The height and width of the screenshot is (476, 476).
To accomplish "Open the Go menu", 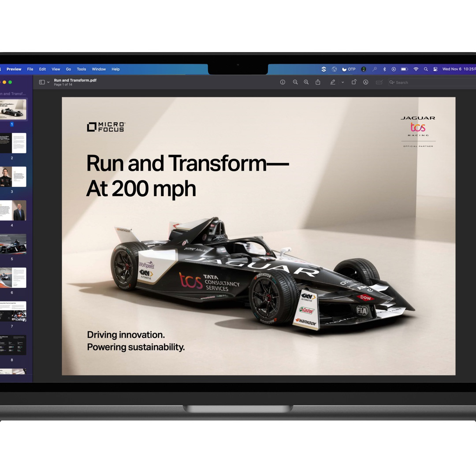I will tap(69, 69).
